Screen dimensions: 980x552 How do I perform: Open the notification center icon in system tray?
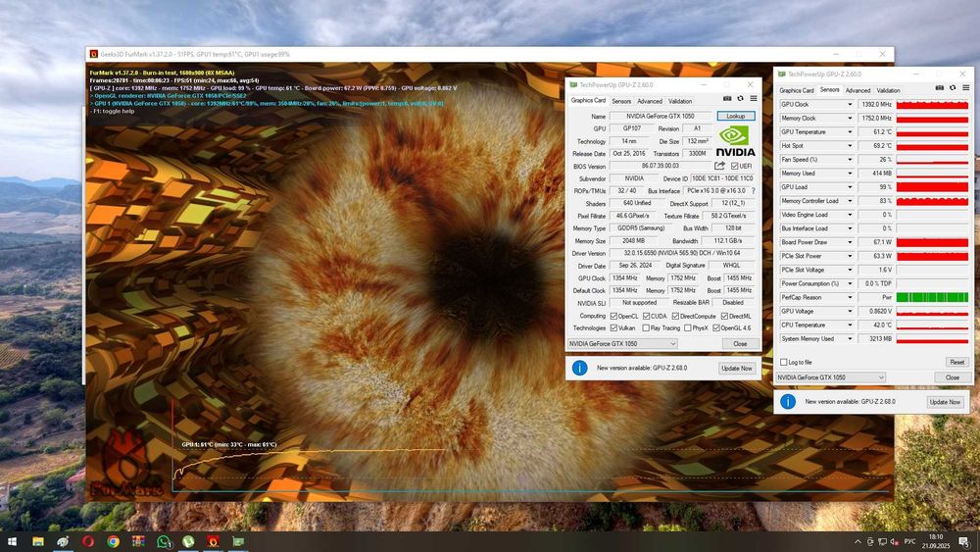(x=965, y=541)
